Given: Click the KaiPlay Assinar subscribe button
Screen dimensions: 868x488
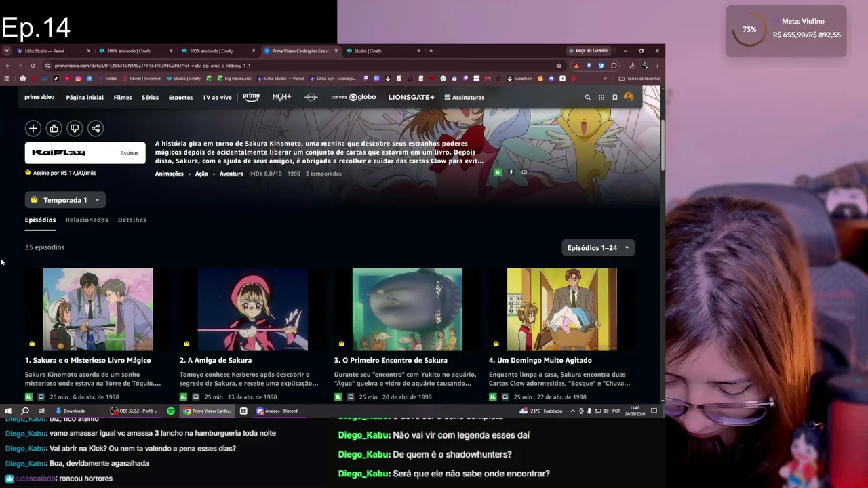Looking at the screenshot, I should tap(85, 153).
